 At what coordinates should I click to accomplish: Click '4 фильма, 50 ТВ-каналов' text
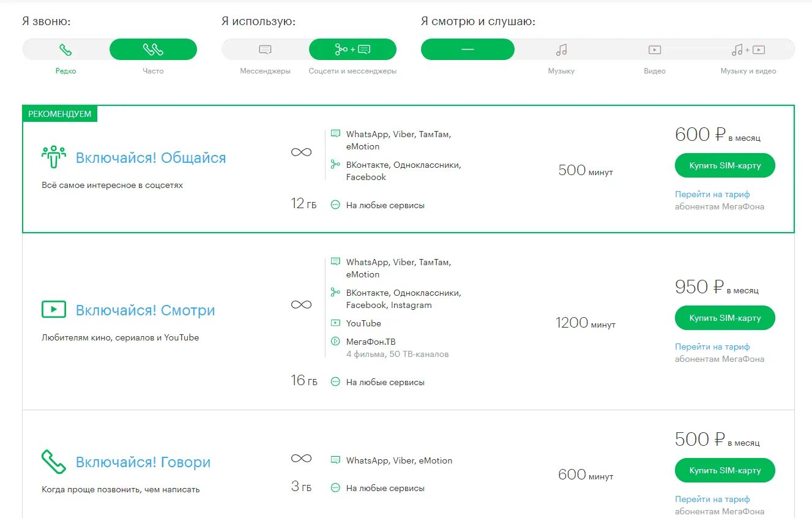click(398, 354)
